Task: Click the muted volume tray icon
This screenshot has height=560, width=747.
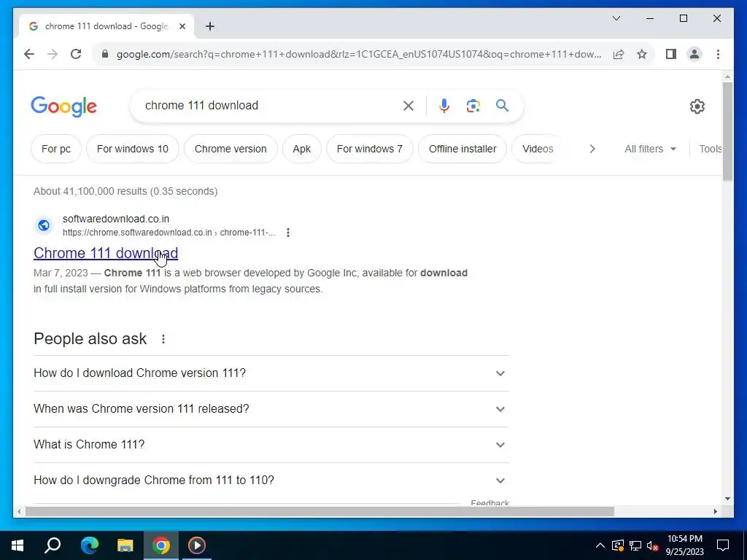Action: 652,545
